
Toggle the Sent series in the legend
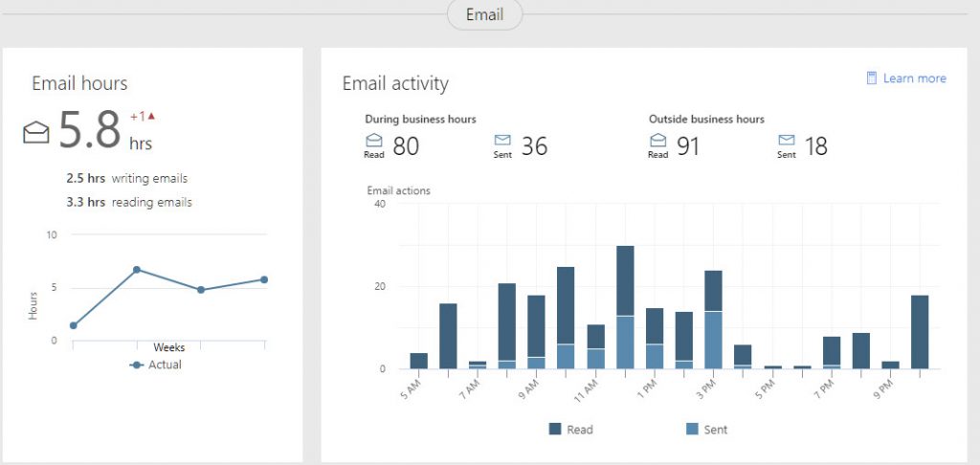tap(706, 430)
